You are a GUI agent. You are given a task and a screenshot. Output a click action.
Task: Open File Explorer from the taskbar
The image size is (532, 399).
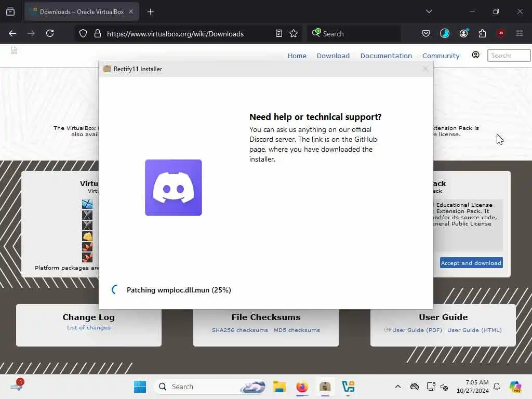[x=280, y=387]
